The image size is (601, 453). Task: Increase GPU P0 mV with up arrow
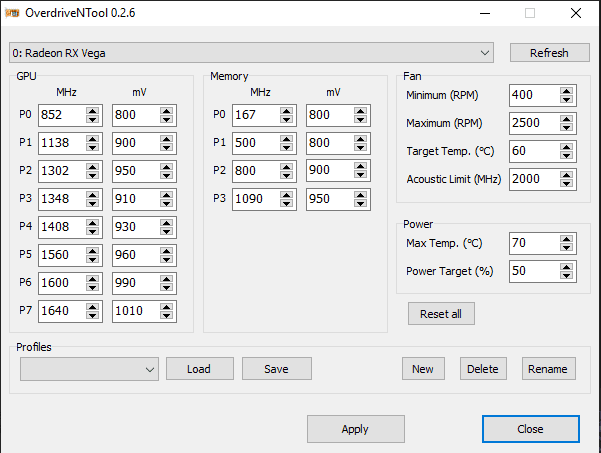point(166,111)
